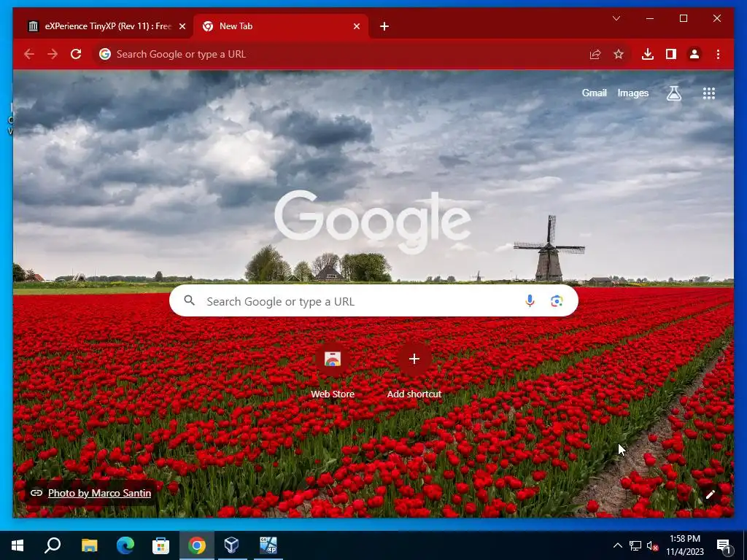Screen dimensions: 747x560
Task: Open the Gmail link
Action: click(594, 93)
